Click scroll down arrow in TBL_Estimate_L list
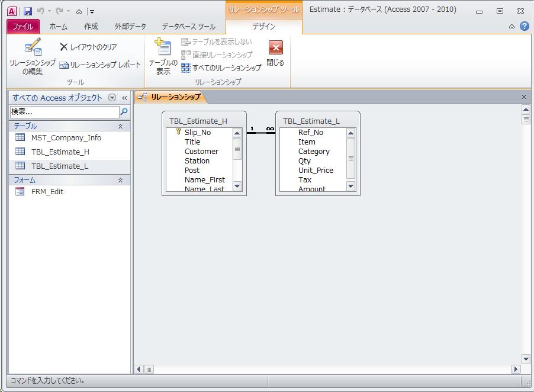 [351, 186]
